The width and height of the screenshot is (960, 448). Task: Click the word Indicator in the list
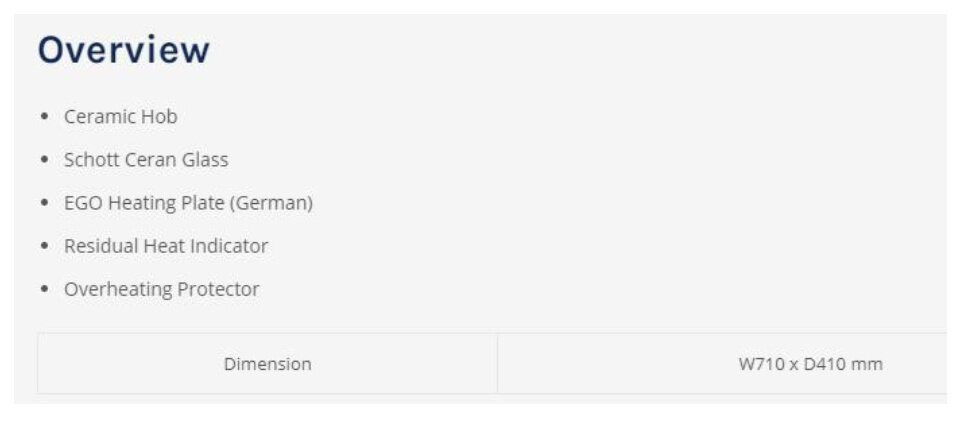pyautogui.click(x=229, y=246)
